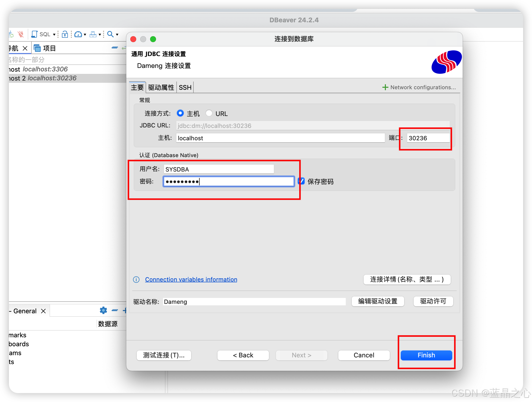Click the red disconnect plug icon
This screenshot has width=532, height=402.
pos(21,34)
